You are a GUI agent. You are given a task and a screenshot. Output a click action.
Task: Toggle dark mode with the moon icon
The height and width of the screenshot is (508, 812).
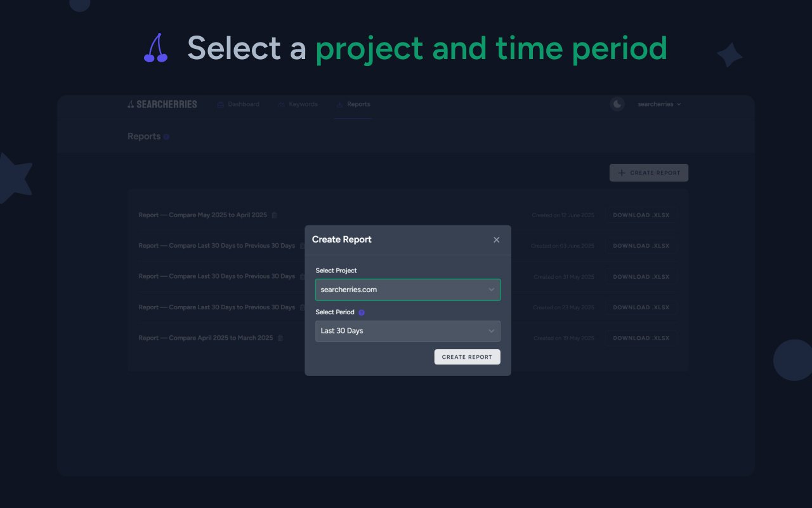click(617, 104)
